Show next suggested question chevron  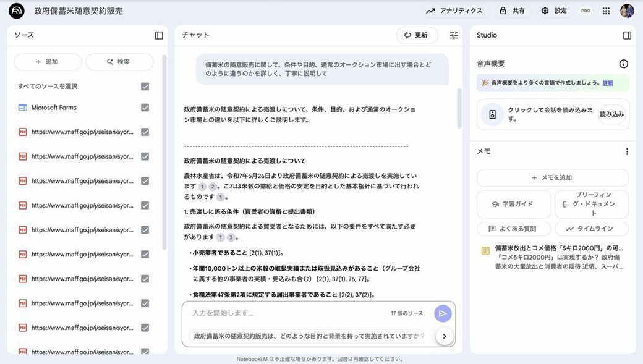coord(445,336)
